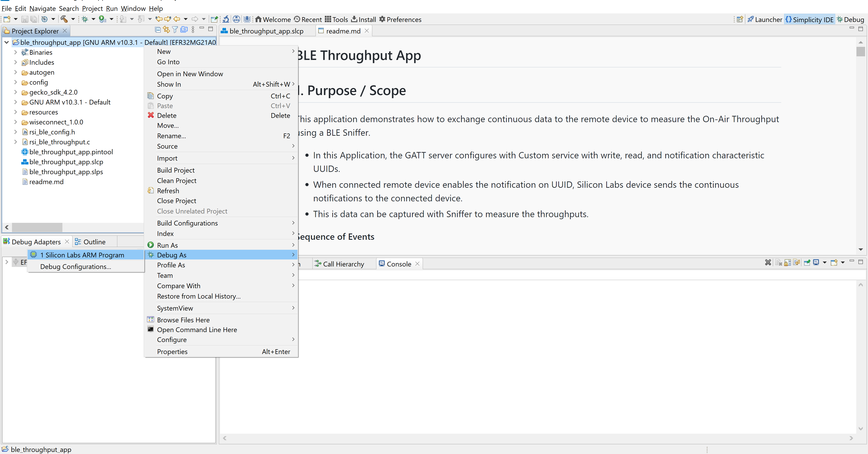This screenshot has width=868, height=454.
Task: Open Properties from the context menu
Action: point(221,352)
